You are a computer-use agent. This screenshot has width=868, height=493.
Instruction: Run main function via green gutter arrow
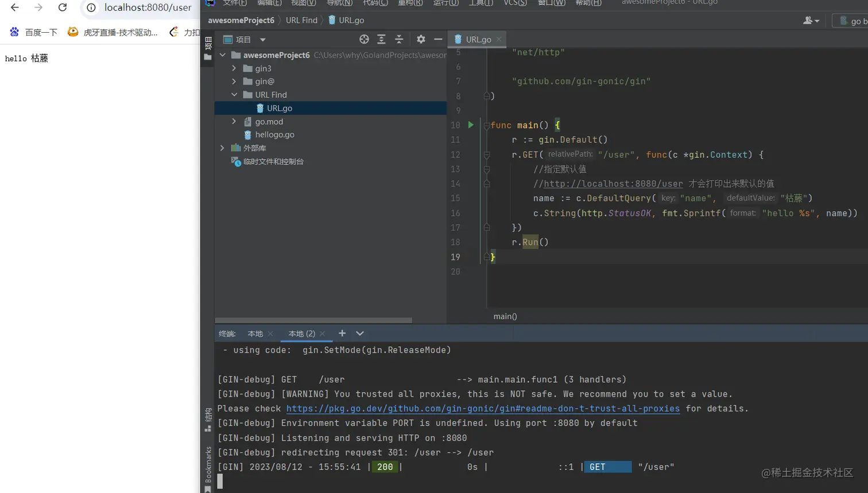tap(471, 125)
